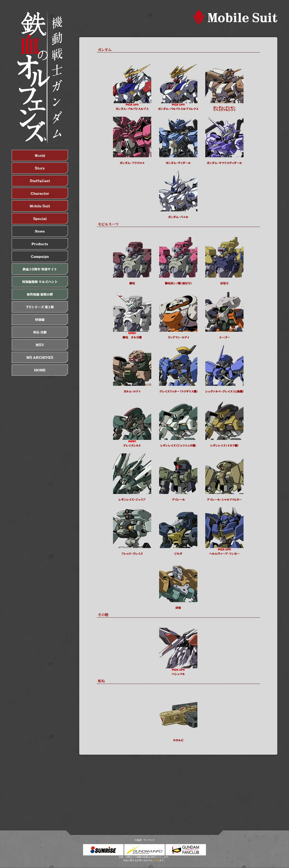Screen dimensions: 289x868
Task: Open the フレック・グレイズ mobile suit
Action: coord(132,528)
